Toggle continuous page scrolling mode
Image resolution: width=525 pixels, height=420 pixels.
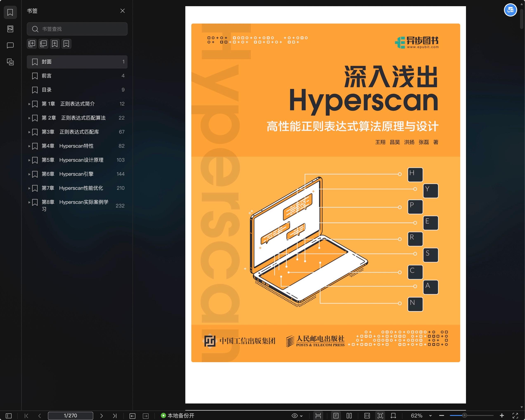(318, 416)
